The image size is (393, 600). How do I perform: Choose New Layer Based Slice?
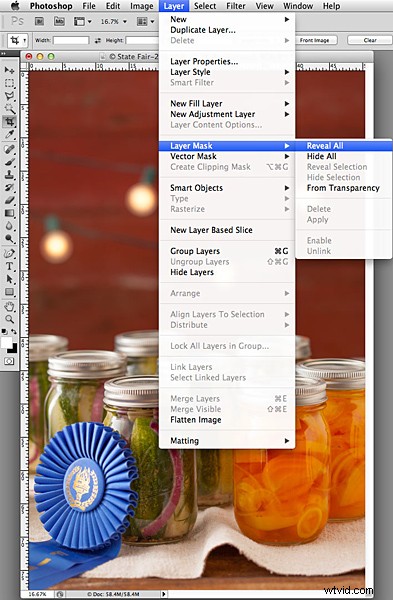(x=227, y=230)
